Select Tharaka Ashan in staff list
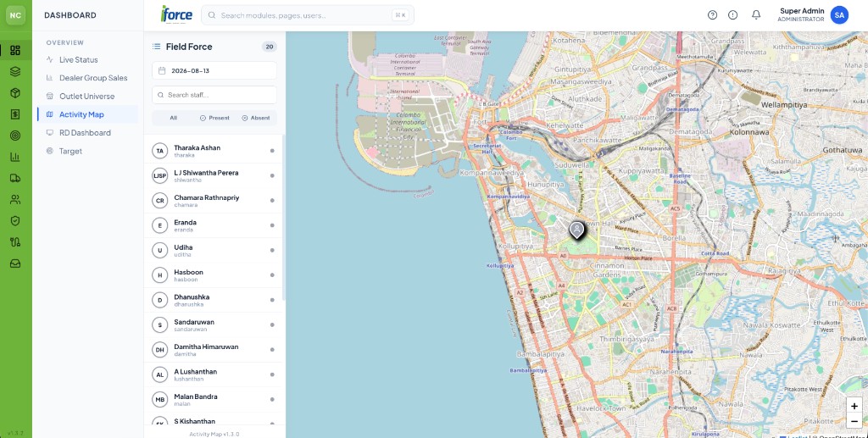868x438 pixels. 213,151
